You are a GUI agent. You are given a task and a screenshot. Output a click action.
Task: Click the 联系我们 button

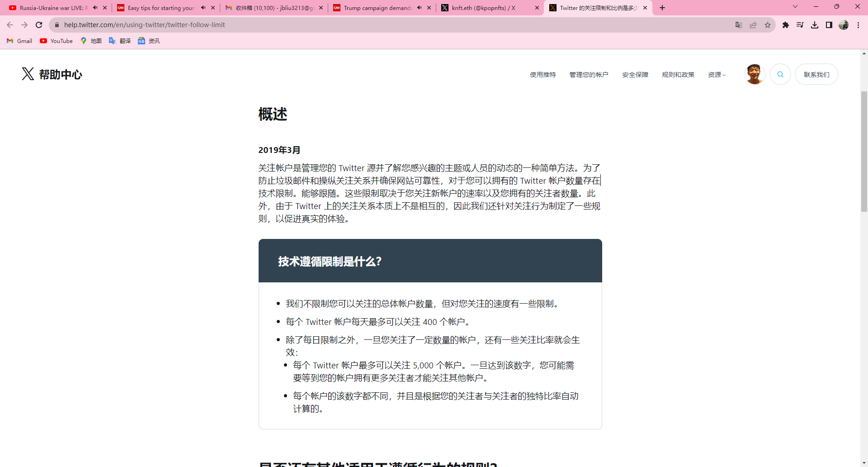point(816,74)
